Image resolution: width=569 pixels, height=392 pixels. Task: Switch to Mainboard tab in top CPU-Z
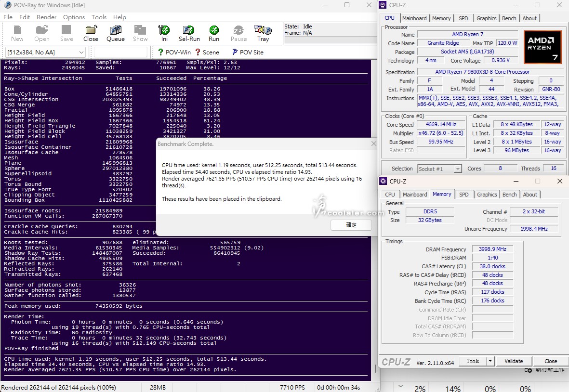point(414,18)
